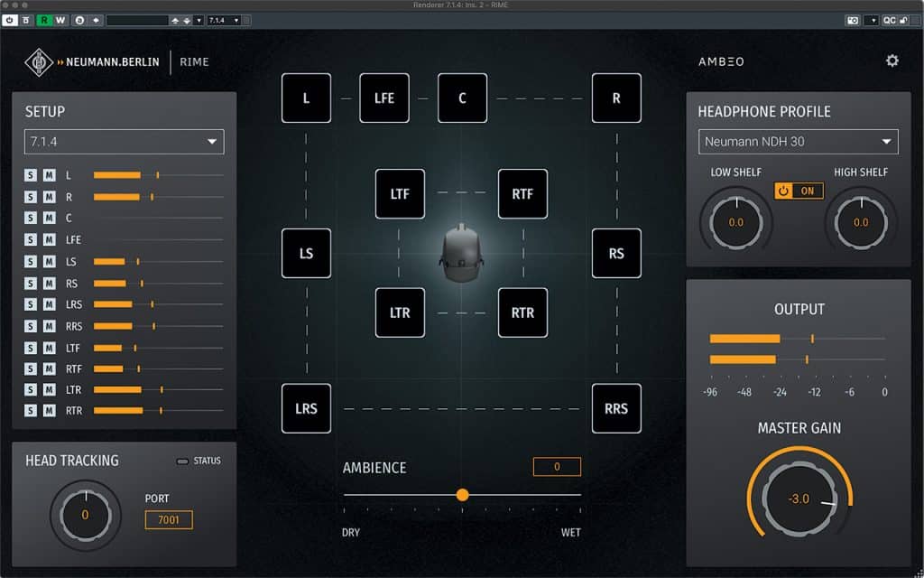Load next preset arrow in toolbar
924x578 pixels.
click(187, 21)
